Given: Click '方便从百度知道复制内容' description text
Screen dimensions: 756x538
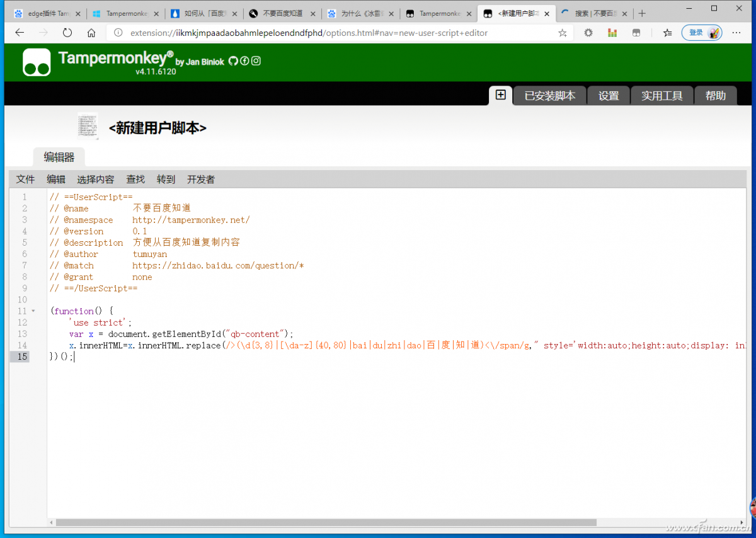Looking at the screenshot, I should (186, 243).
